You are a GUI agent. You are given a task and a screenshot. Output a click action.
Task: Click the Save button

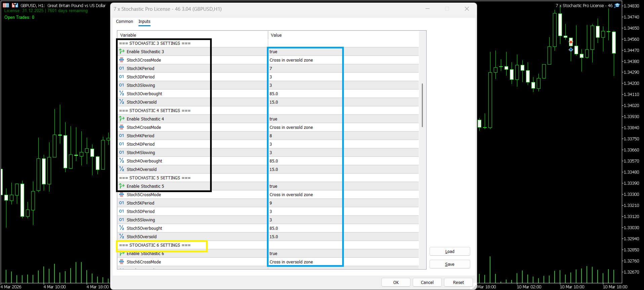[x=450, y=264]
